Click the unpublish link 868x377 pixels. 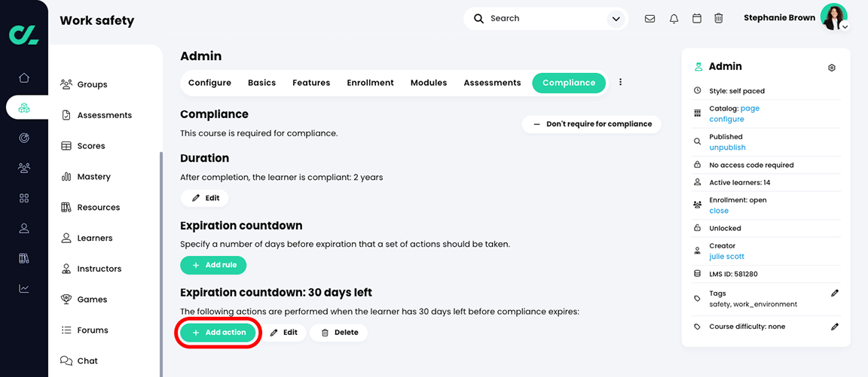coord(727,147)
